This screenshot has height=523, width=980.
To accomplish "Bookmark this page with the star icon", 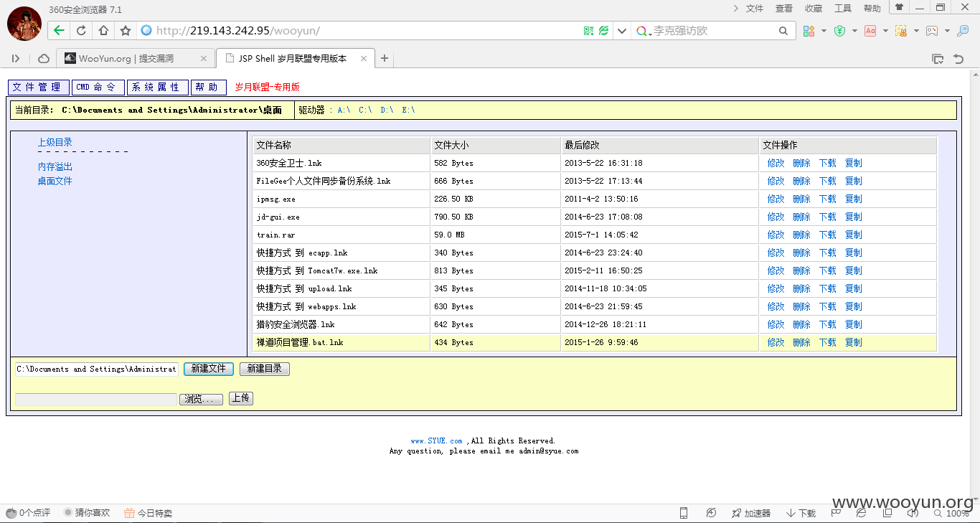I will click(126, 31).
